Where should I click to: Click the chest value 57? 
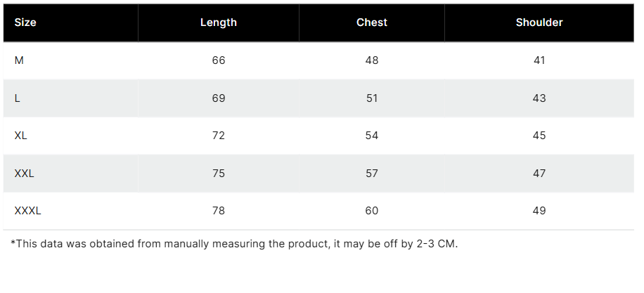point(372,174)
